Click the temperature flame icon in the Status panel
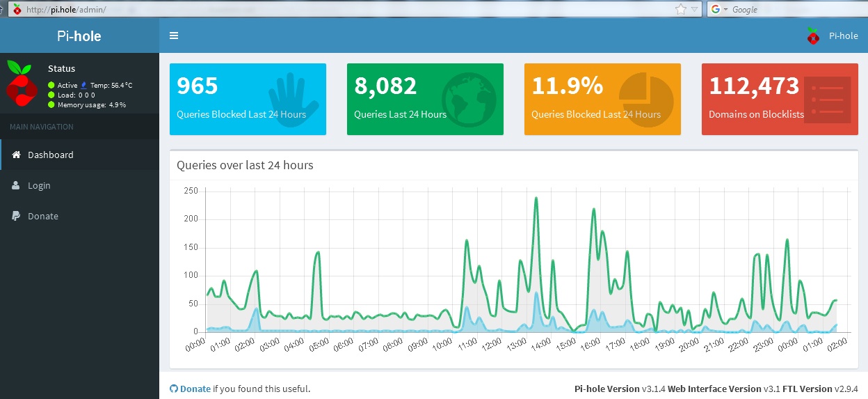 pyautogui.click(x=84, y=85)
